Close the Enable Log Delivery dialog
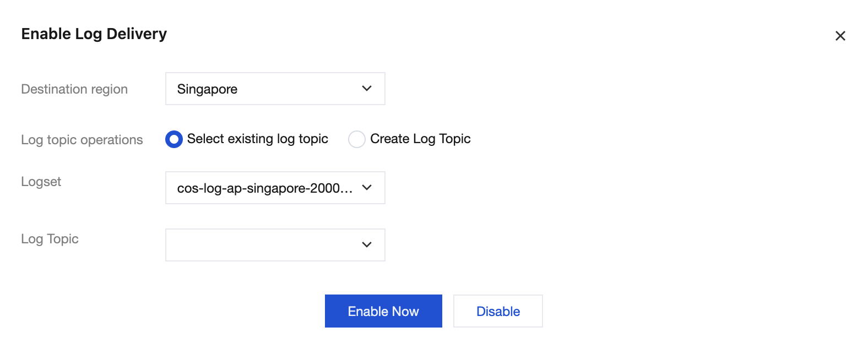868x338 pixels. 840,36
